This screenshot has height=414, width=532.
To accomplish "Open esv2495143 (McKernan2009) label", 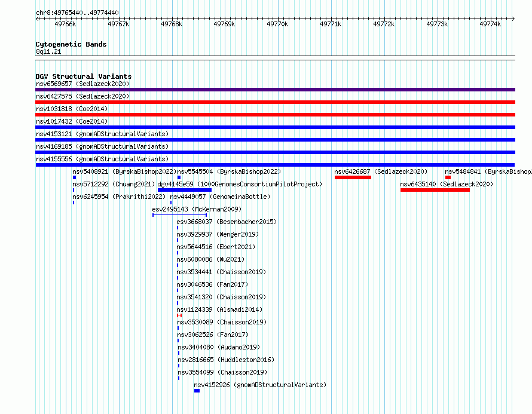I will [x=197, y=209].
